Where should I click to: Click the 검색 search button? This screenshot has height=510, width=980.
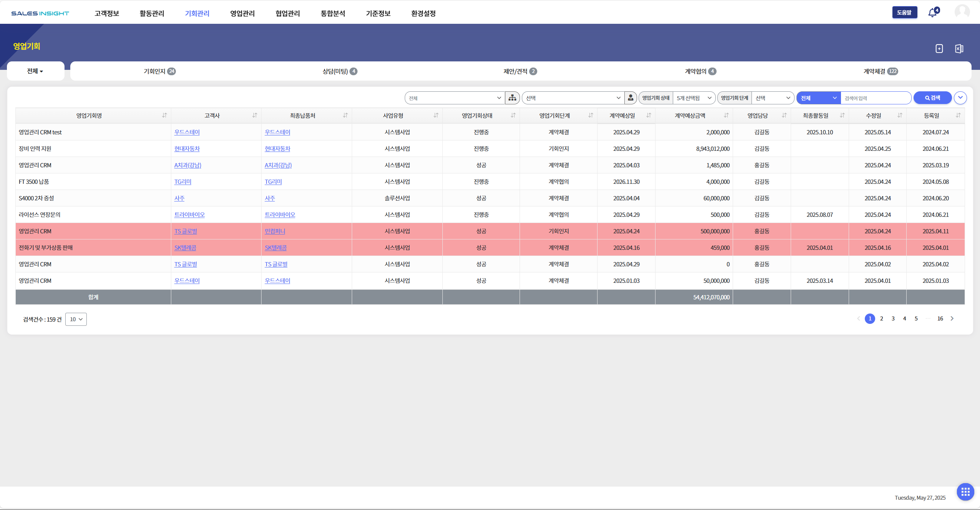click(x=932, y=98)
